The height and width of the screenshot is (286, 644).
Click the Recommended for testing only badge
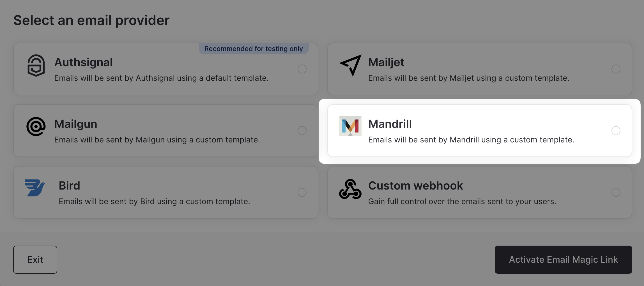[253, 49]
